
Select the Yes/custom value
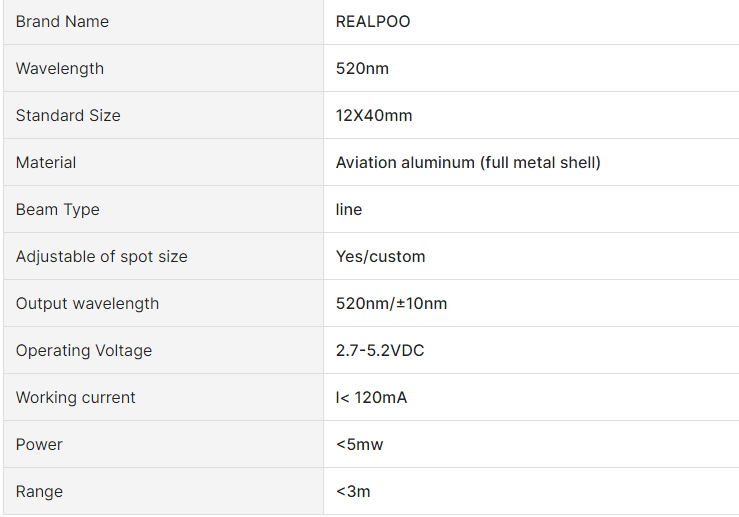pos(381,257)
